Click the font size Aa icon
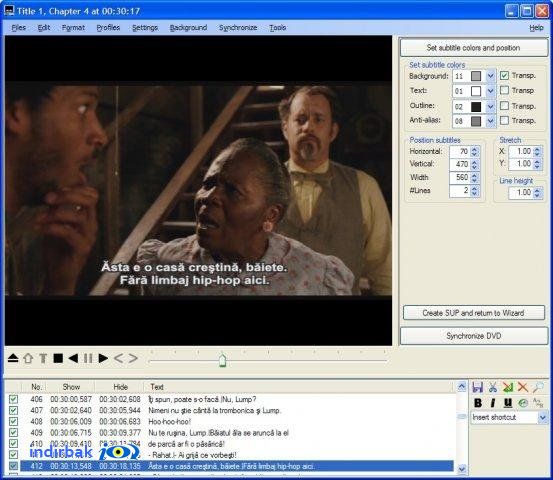Image resolution: width=553 pixels, height=480 pixels. pyautogui.click(x=538, y=402)
